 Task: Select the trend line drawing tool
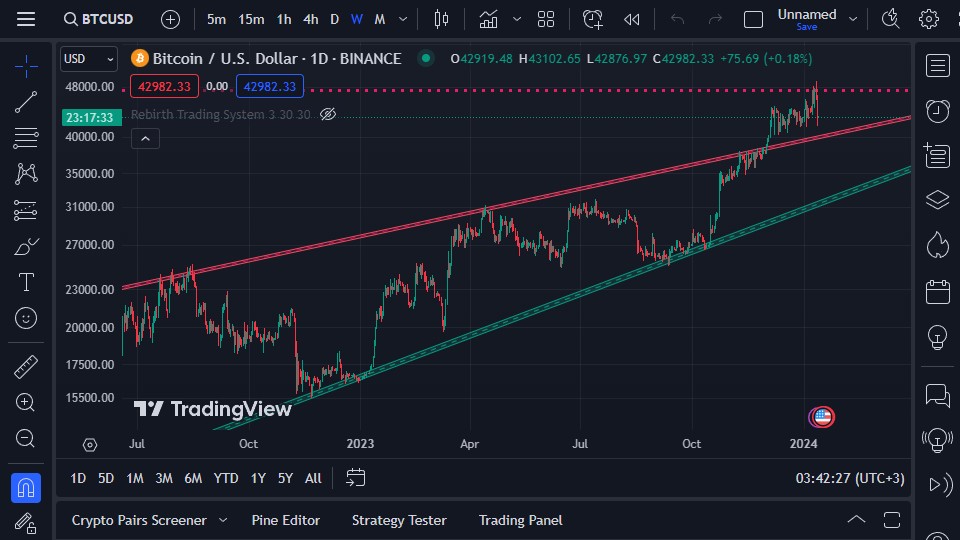[26, 102]
